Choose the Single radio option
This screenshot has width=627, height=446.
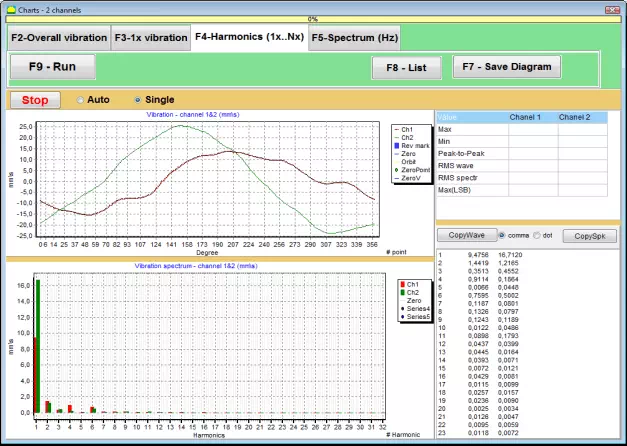[x=154, y=100]
